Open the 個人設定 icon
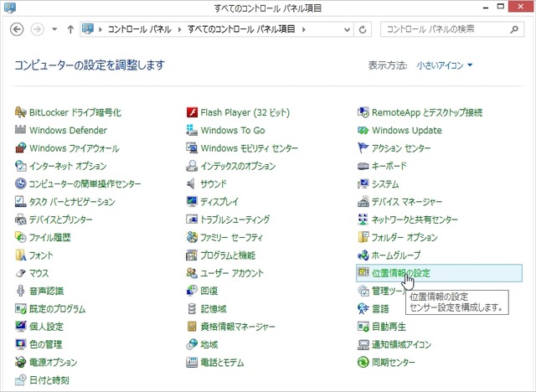This screenshot has width=536, height=392. point(20,327)
